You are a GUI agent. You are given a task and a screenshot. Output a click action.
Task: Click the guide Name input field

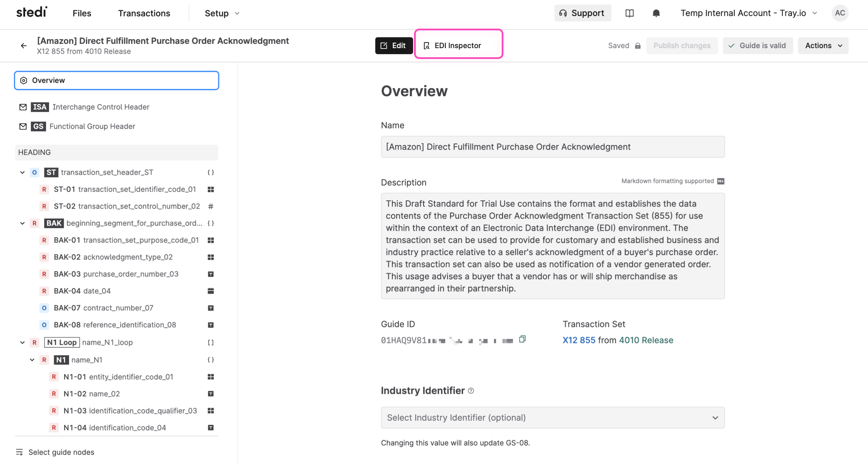point(552,147)
